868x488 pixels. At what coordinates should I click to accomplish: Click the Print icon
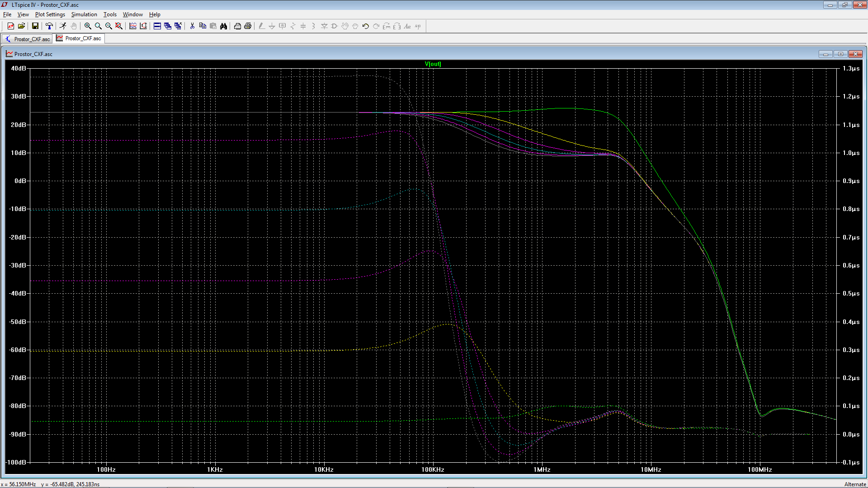pos(248,26)
